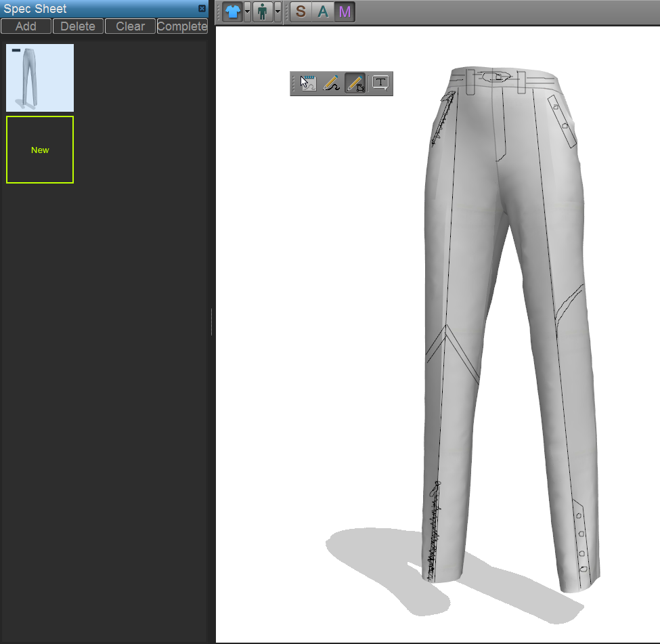Image resolution: width=660 pixels, height=644 pixels.
Task: Click the blue shirt garment display icon
Action: (x=232, y=12)
